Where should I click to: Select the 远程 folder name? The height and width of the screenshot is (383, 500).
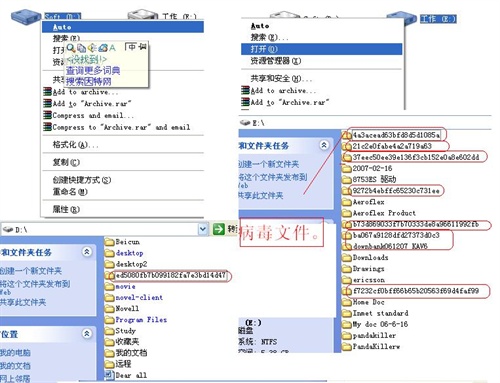(123, 364)
